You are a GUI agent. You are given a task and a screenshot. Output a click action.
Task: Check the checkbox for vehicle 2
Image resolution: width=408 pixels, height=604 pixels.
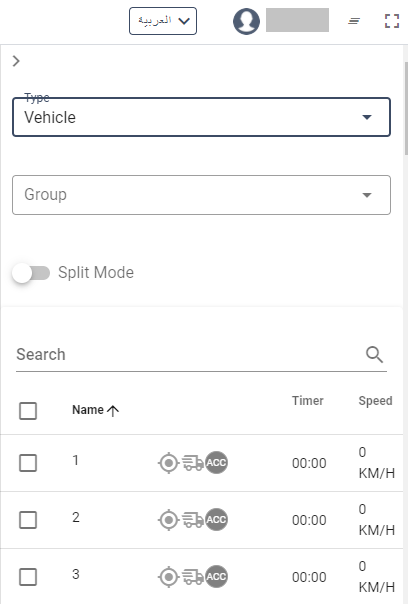(28, 520)
